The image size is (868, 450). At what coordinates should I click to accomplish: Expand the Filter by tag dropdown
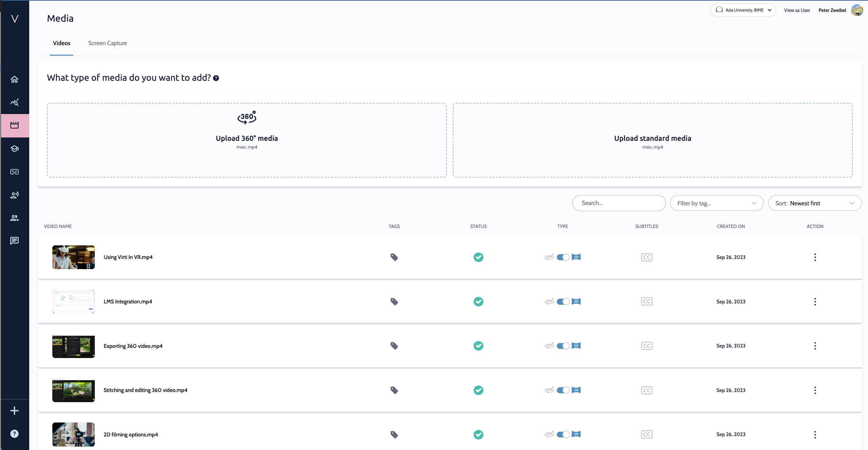tap(716, 203)
